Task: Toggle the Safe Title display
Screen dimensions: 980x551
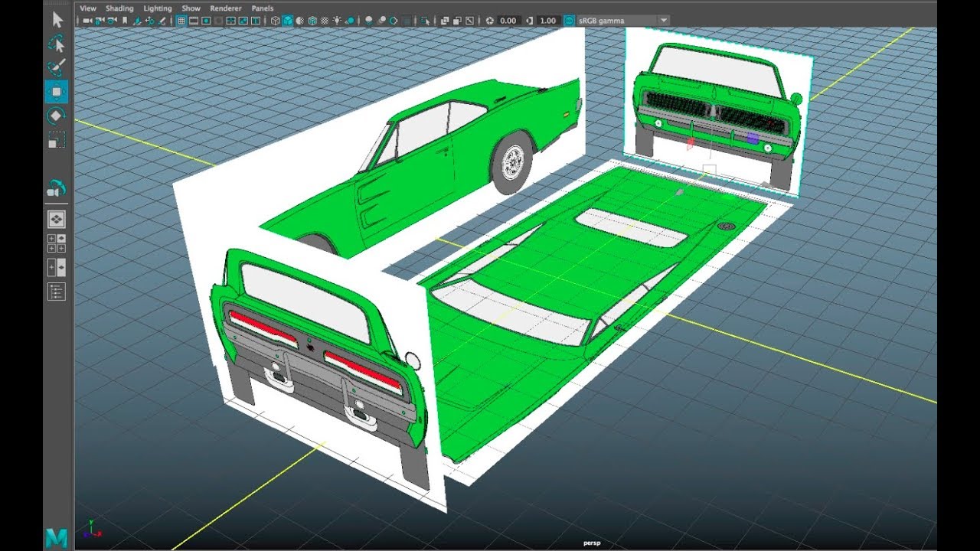Action: point(256,21)
